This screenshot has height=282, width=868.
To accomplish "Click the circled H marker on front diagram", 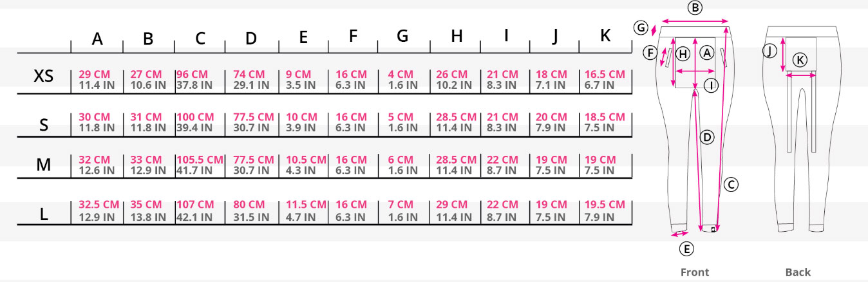I will (x=684, y=53).
